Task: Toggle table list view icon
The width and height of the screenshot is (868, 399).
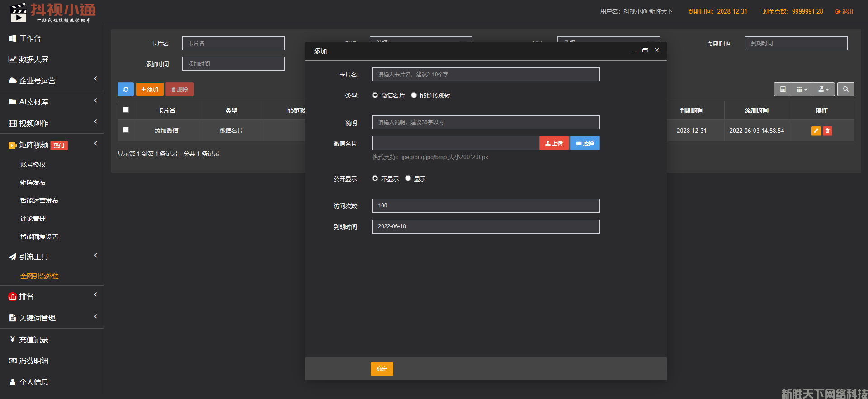Action: [783, 89]
